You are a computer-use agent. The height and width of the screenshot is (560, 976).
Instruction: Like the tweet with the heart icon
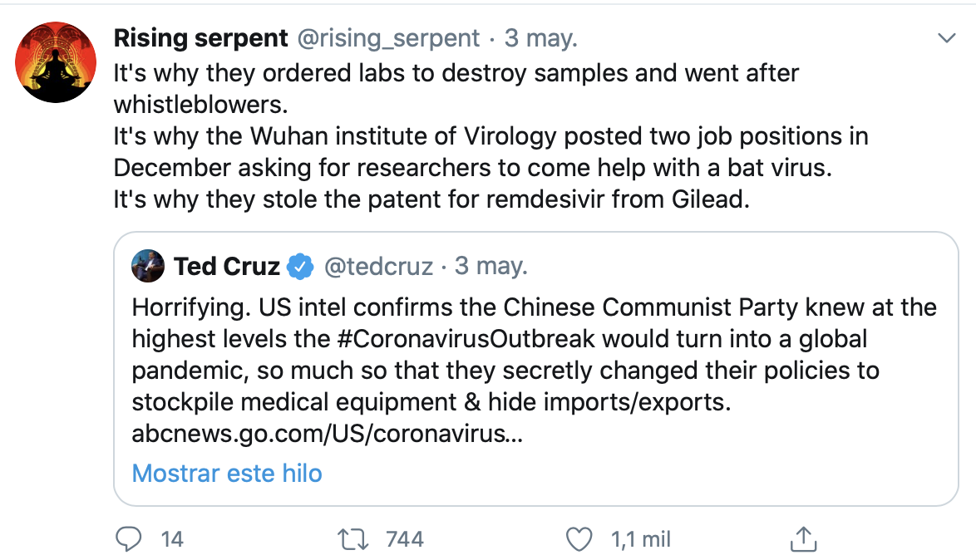point(578,539)
